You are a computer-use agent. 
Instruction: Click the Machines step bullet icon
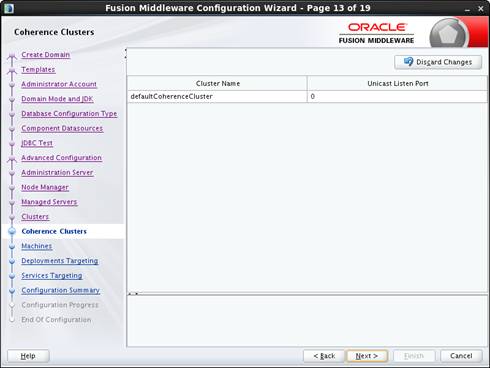12,246
